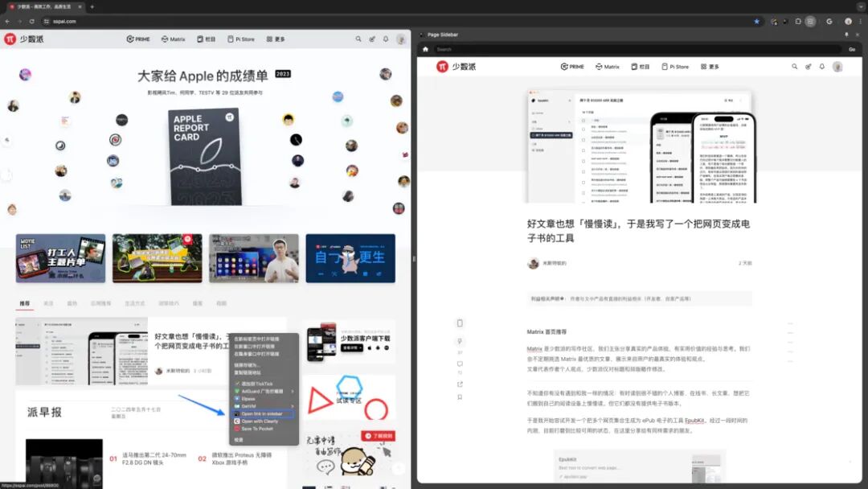Open the user avatar in the main page header
The width and height of the screenshot is (868, 489).
[x=401, y=39]
